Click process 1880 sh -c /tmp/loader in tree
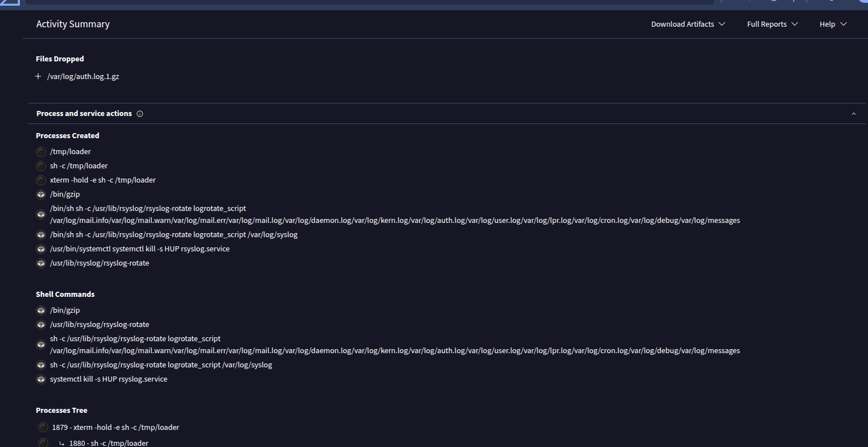 point(109,442)
